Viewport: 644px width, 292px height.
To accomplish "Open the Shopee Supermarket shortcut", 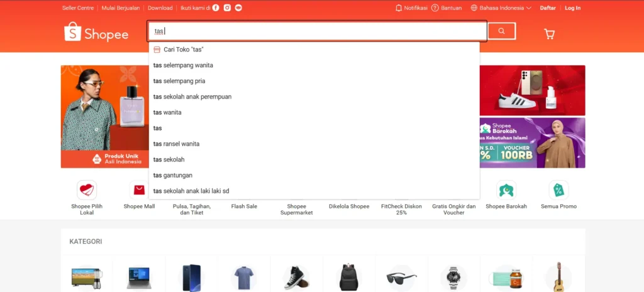I will click(x=297, y=209).
